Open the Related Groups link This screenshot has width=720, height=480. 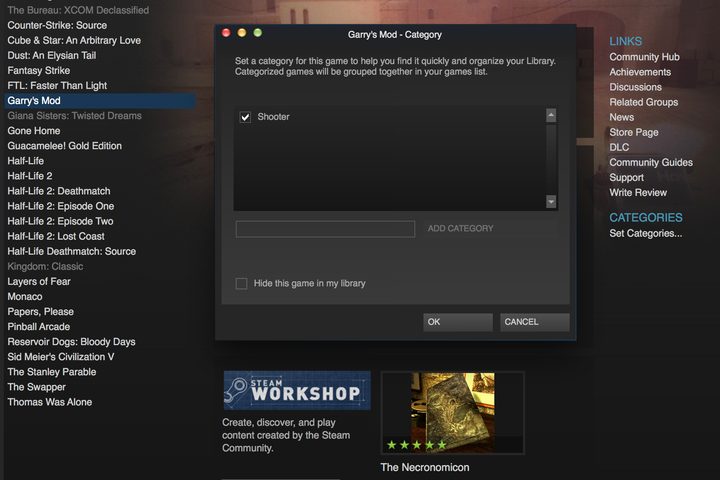pyautogui.click(x=644, y=102)
